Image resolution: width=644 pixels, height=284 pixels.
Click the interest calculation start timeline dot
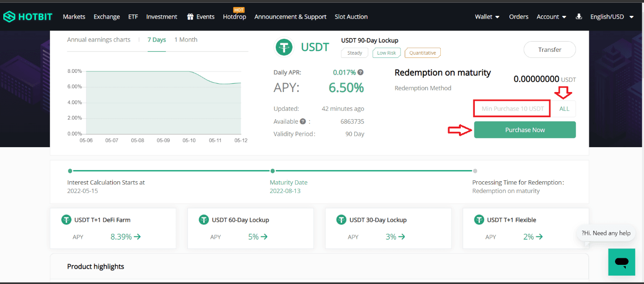(x=70, y=171)
